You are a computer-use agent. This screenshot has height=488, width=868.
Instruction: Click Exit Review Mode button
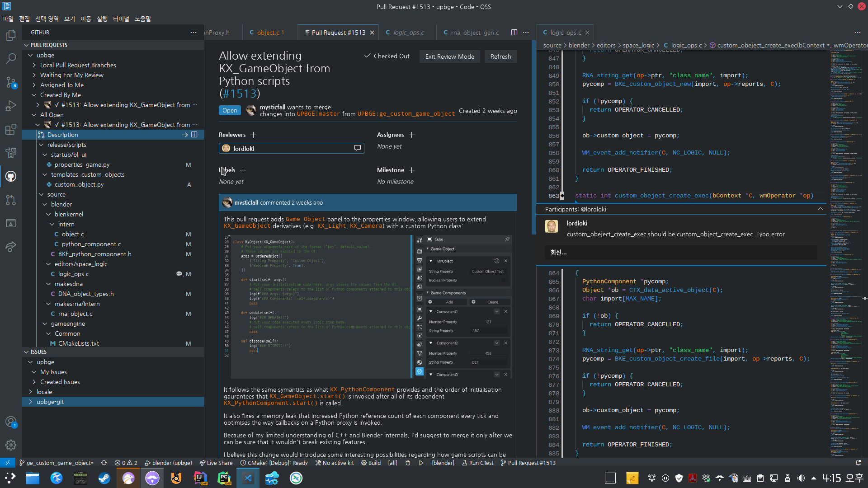pyautogui.click(x=449, y=56)
